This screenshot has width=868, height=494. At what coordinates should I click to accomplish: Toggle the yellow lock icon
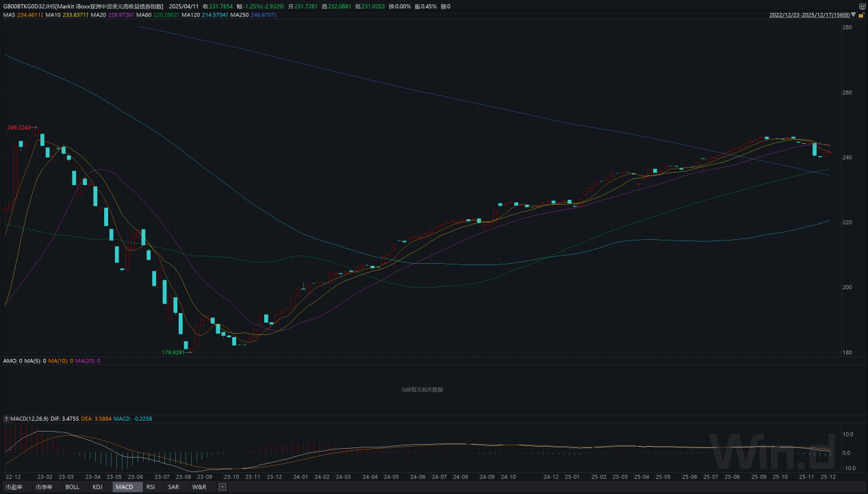861,14
